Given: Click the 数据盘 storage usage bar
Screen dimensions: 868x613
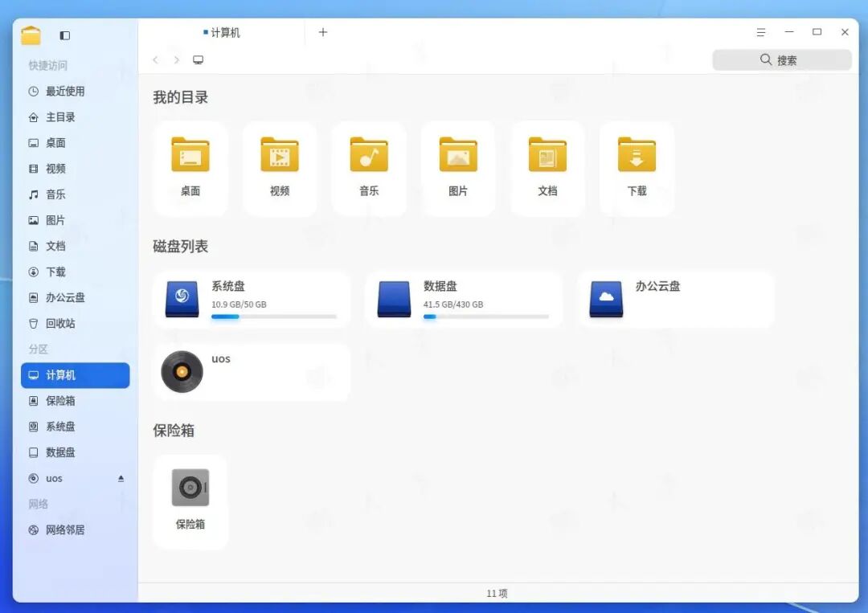Looking at the screenshot, I should click(x=485, y=317).
